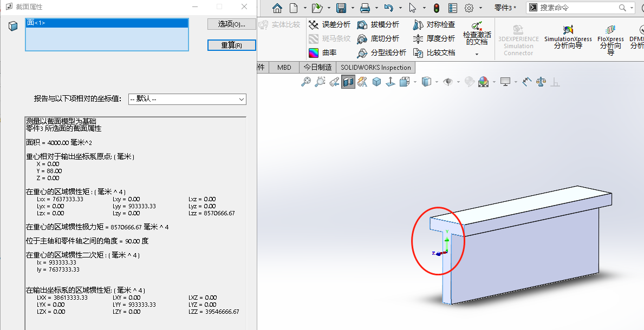
Task: Rebuild model with traffic light icon
Action: [436, 8]
